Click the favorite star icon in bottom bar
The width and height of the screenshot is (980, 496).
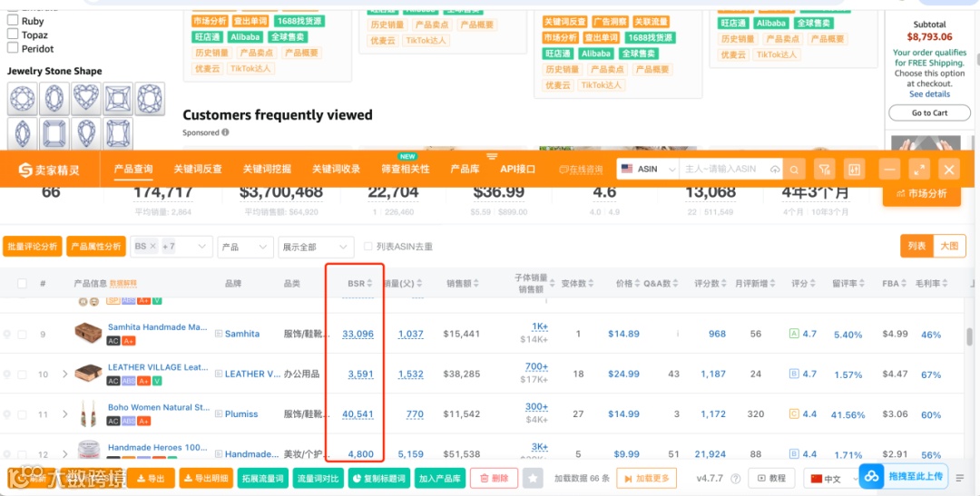click(533, 479)
